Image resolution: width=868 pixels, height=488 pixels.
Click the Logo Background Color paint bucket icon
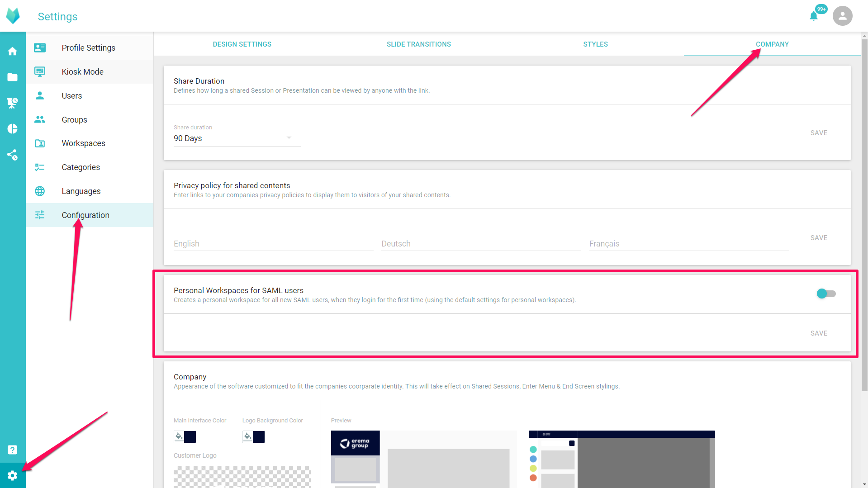(x=247, y=436)
